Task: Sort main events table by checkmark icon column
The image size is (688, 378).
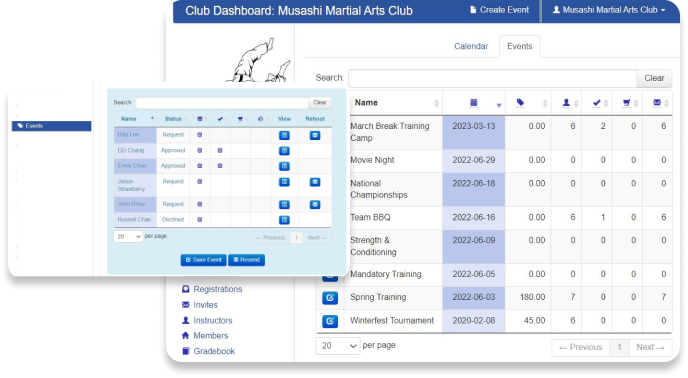Action: (x=596, y=103)
